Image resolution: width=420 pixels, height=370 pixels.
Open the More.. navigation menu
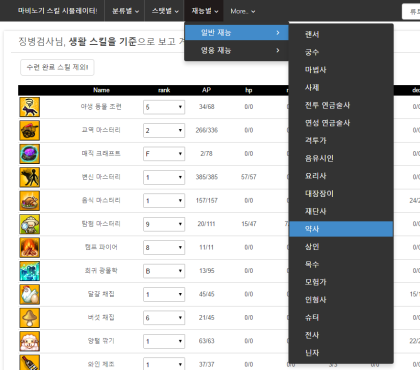click(x=243, y=11)
